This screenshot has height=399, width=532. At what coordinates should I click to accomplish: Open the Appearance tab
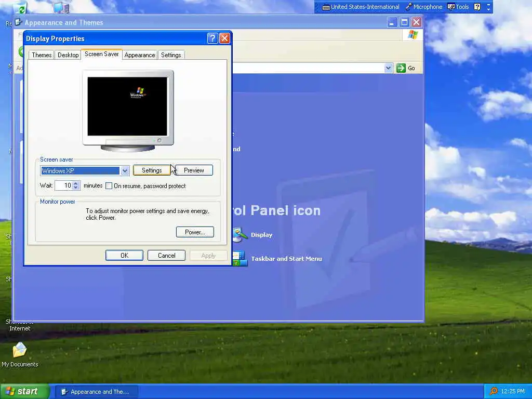[139, 55]
